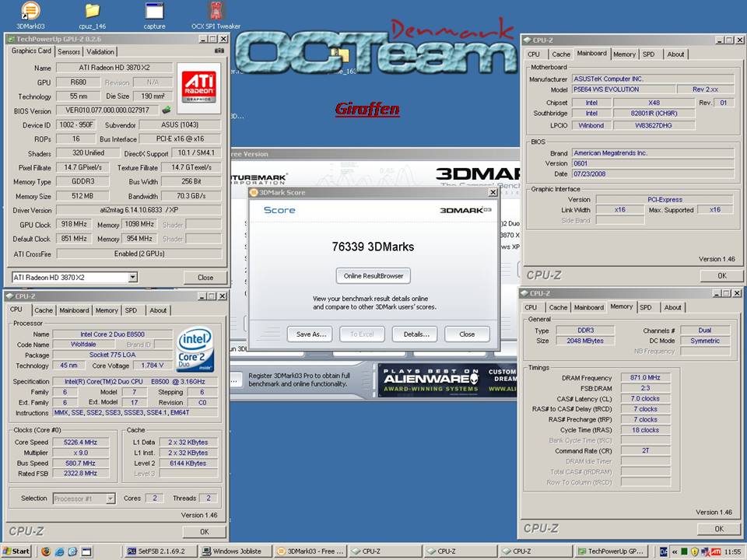Select Graphics Card tab in GPU-Z
This screenshot has width=747, height=560.
point(31,51)
